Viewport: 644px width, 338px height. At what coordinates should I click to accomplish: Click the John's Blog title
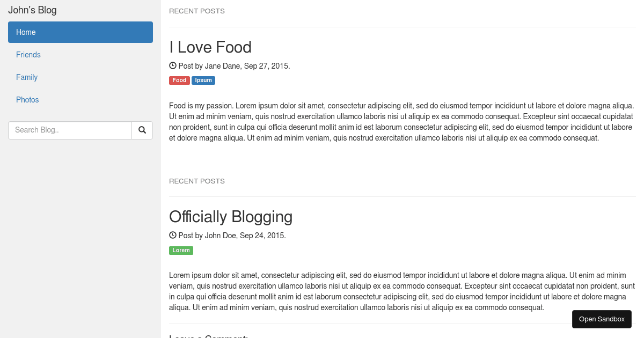[32, 10]
